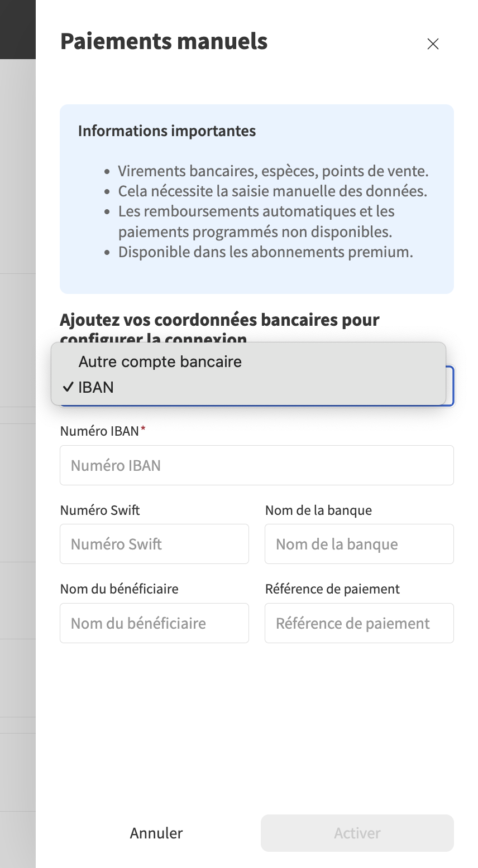Click Annuler to cancel
This screenshot has height=868, width=478.
click(x=156, y=833)
